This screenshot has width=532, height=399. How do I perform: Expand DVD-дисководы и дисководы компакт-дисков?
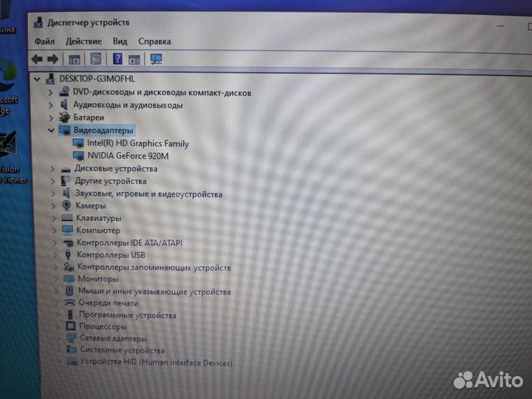(x=50, y=92)
